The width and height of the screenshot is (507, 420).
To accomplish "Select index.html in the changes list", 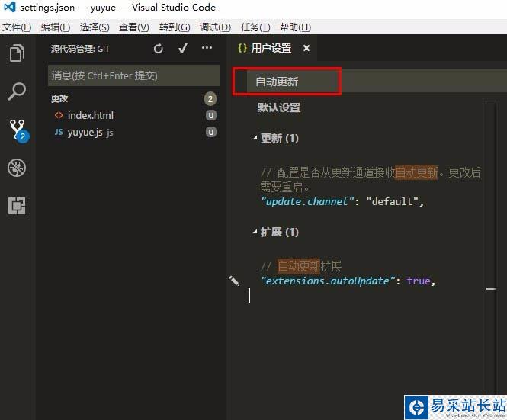I will click(131, 115).
